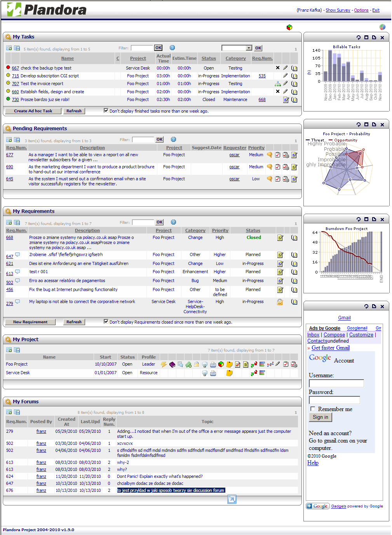Click the light bulb icon for Service Desk
This screenshot has height=535, width=392.
tap(205, 373)
